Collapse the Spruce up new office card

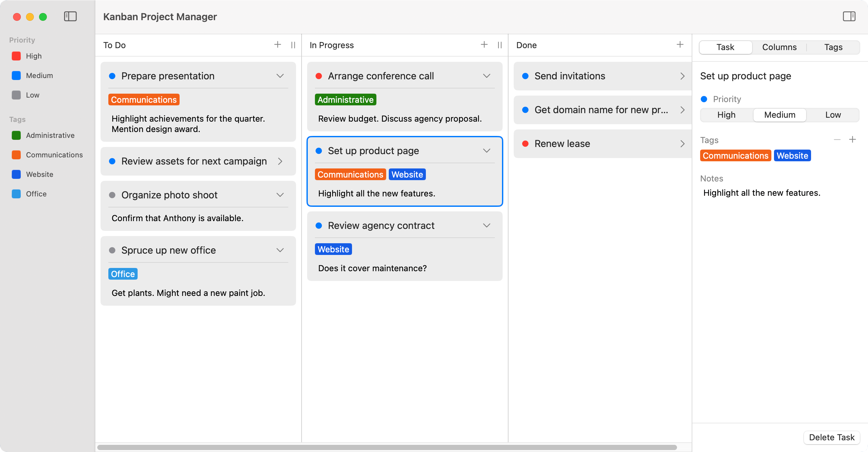280,250
